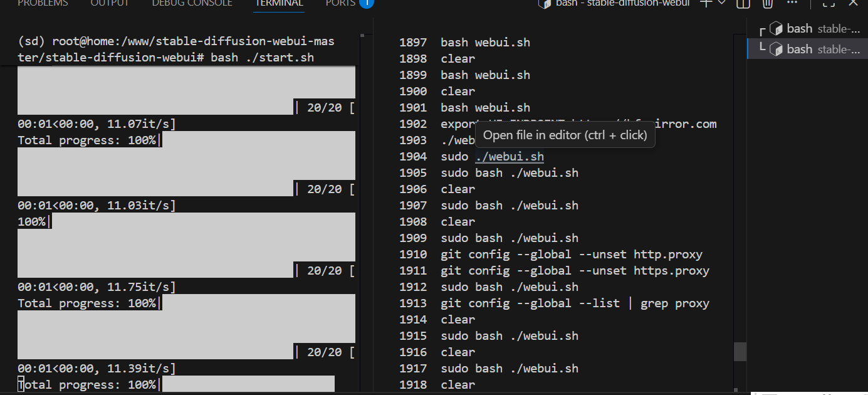Click the bash icon of the top terminal list entry
868x395 pixels.
[x=776, y=28]
